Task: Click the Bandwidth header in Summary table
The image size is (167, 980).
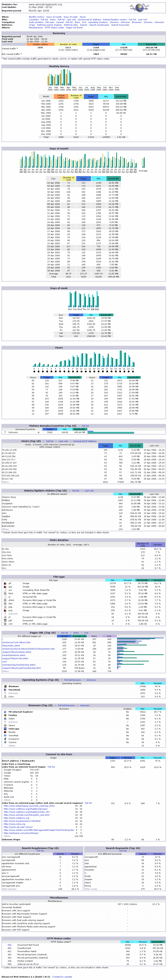Action: pyautogui.click(x=151, y=45)
